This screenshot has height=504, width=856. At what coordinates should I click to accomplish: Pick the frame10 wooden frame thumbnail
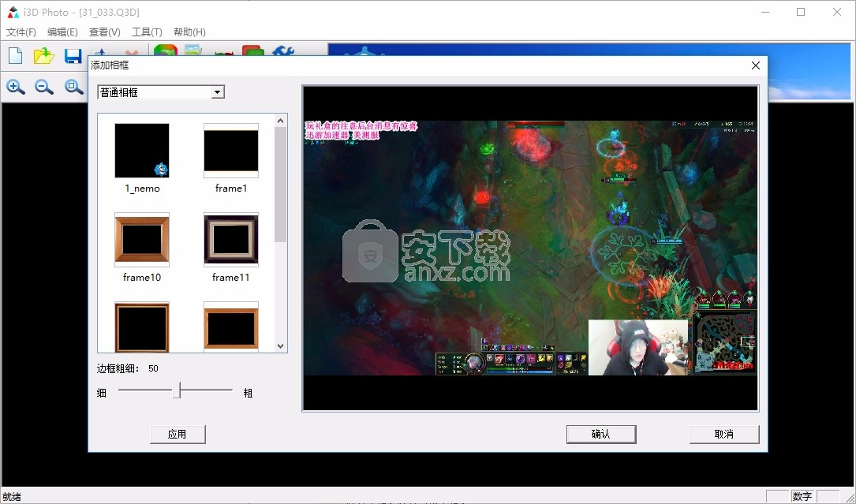click(142, 240)
